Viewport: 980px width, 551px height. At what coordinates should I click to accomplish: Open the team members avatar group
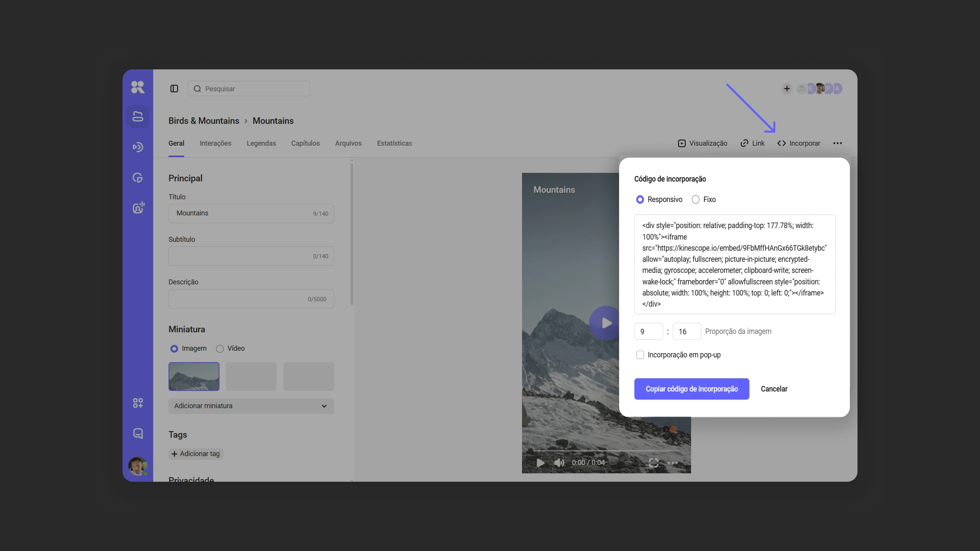coord(820,89)
